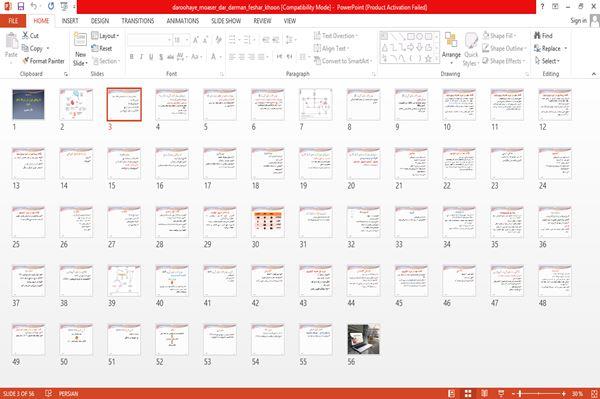Open the Layout dropdown
This screenshot has height=399, width=600.
tap(106, 36)
